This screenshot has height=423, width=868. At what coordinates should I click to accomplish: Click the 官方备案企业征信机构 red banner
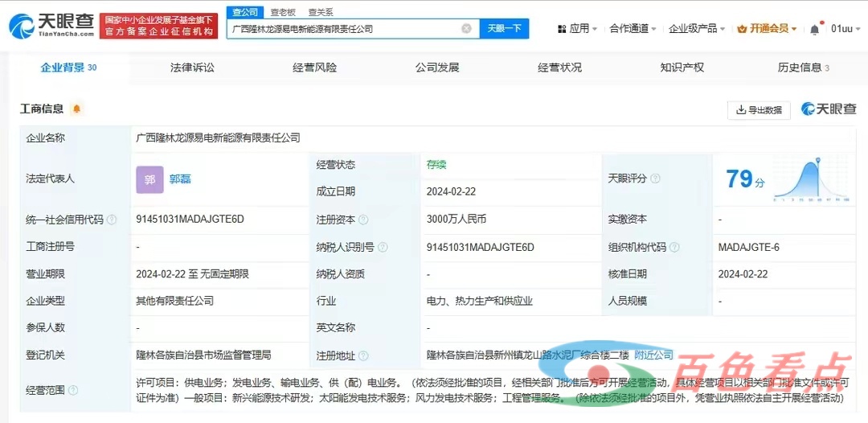[x=159, y=26]
